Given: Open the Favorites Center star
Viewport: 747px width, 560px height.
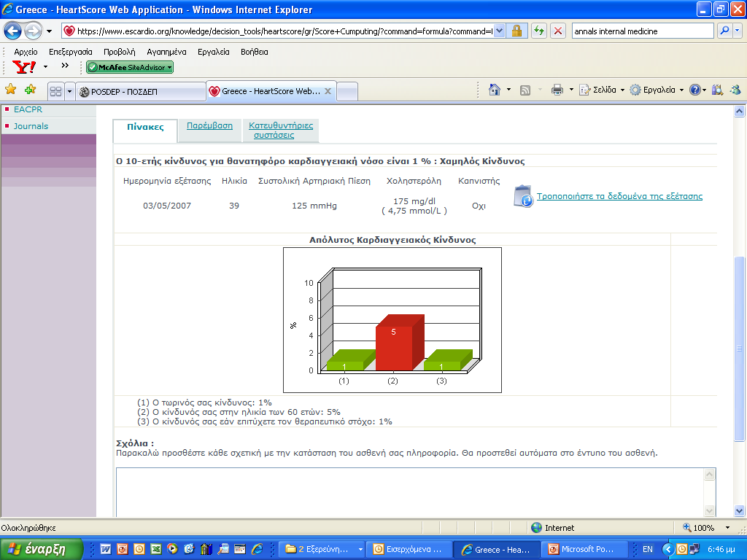Looking at the screenshot, I should (10, 90).
